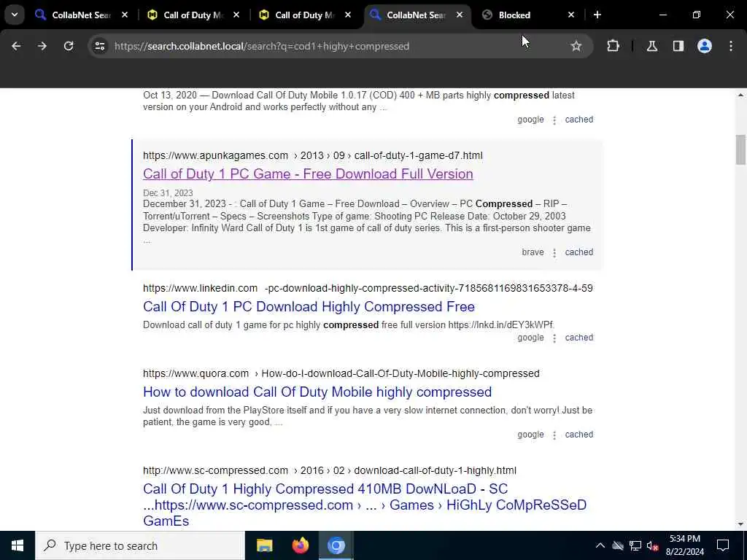Viewport: 747px width, 560px height.
Task: Open the profile avatar menu
Action: pos(705,46)
